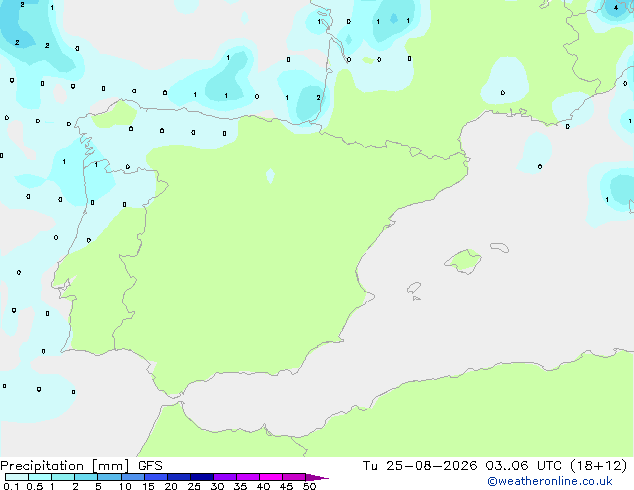Click the legend swatch between 0.5 and 1
Viewport: 634px width, 490px height.
click(40, 477)
